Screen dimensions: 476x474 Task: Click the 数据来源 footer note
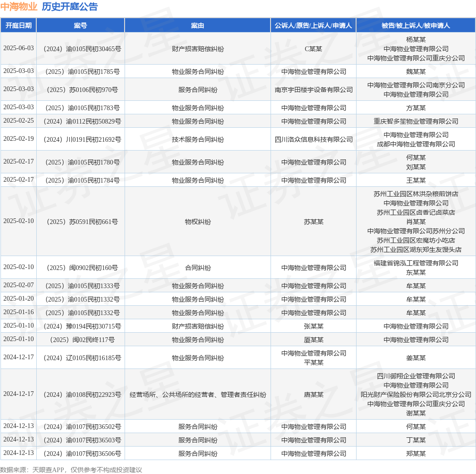coord(71,470)
